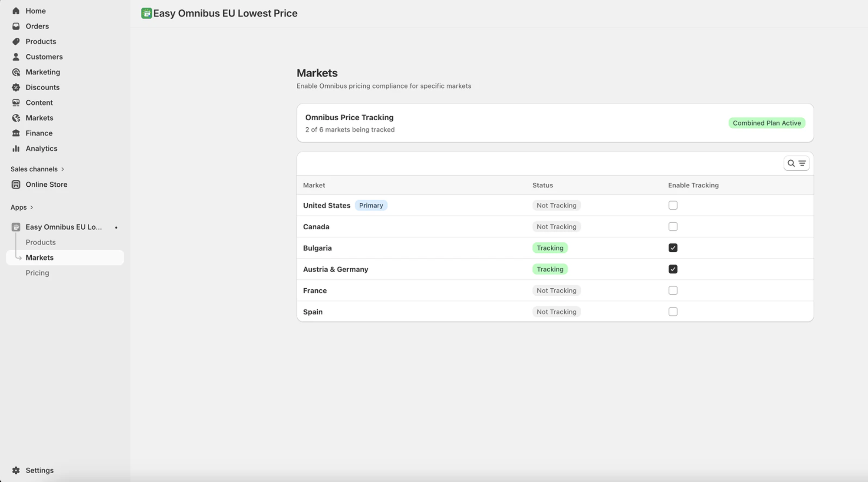
Task: Expand the Apps section chevron
Action: (32, 208)
